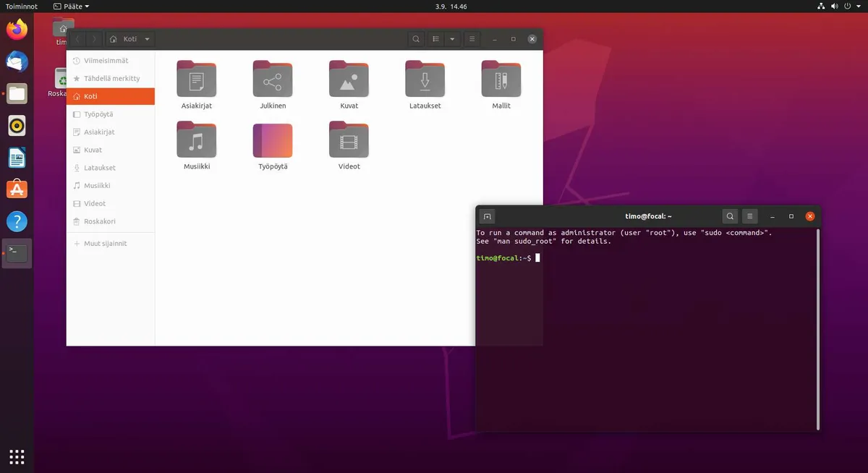This screenshot has height=473, width=868.
Task: Open the terminal hamburger menu
Action: pos(749,216)
